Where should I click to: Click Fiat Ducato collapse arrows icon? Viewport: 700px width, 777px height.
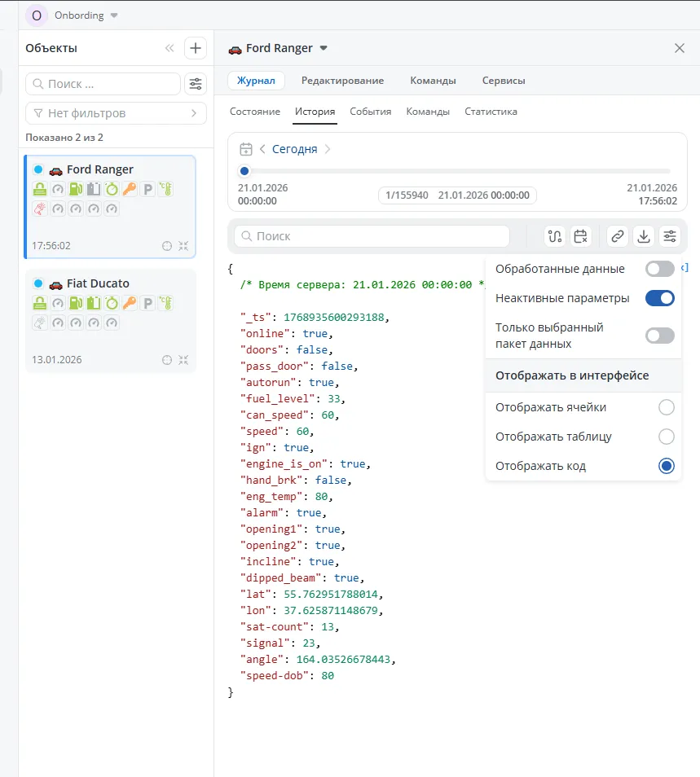pyautogui.click(x=183, y=359)
